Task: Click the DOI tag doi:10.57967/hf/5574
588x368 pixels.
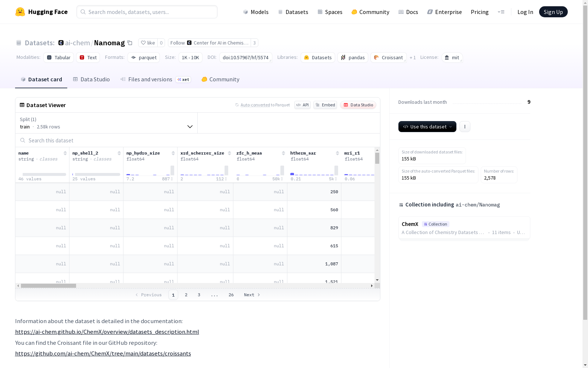Action: coord(245,57)
